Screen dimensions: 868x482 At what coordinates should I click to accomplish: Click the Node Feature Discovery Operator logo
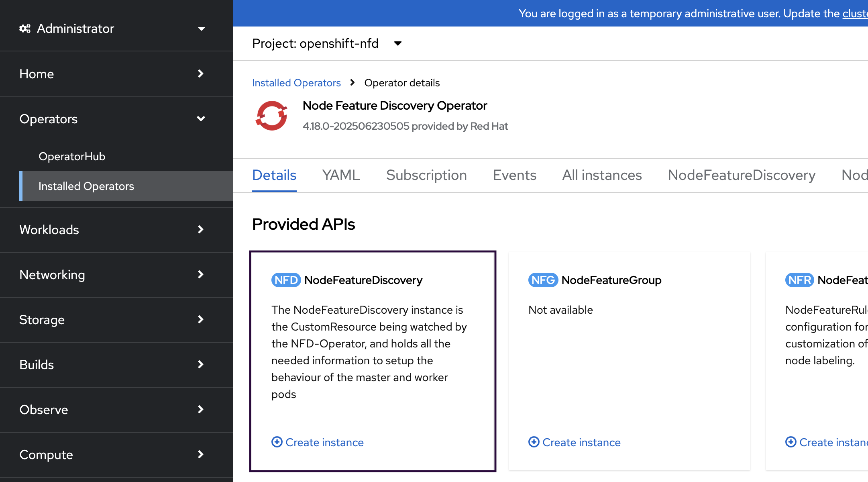272,116
